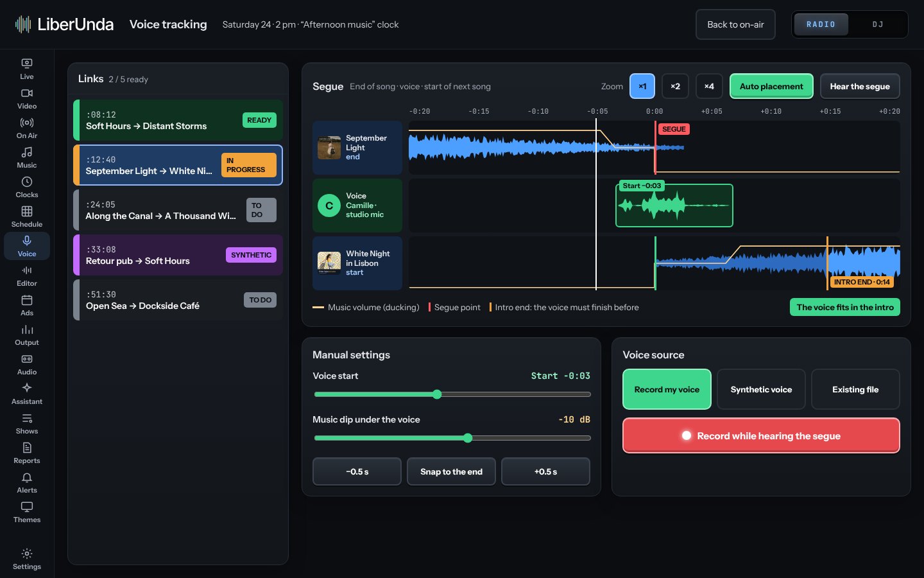Image resolution: width=924 pixels, height=578 pixels.
Task: Click the INTRO END · 0:14 marker
Action: pos(862,282)
